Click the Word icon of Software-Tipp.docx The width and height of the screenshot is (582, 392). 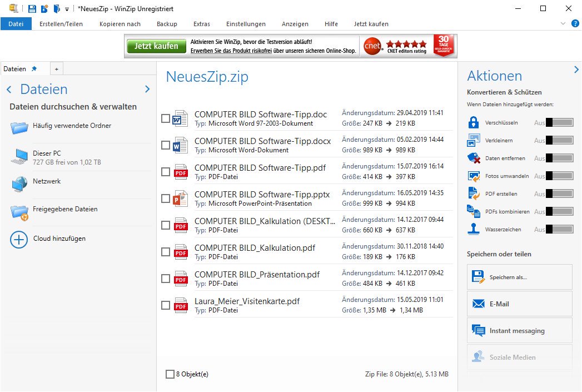[x=180, y=145]
